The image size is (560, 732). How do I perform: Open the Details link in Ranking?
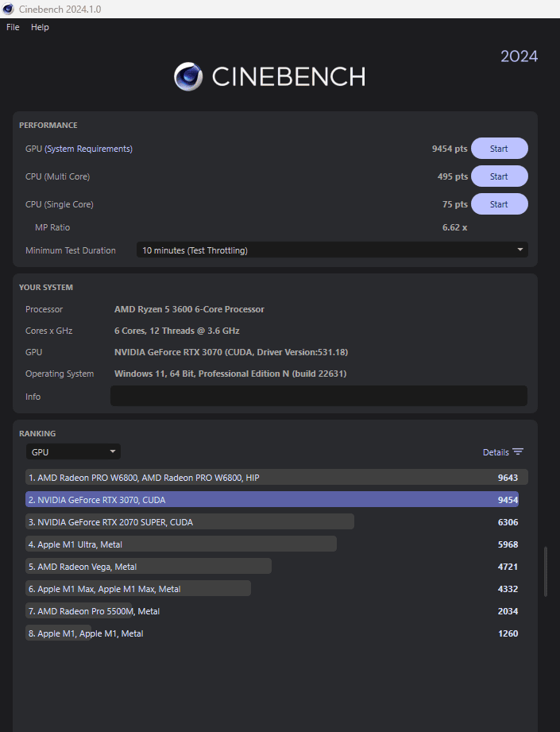coord(496,452)
